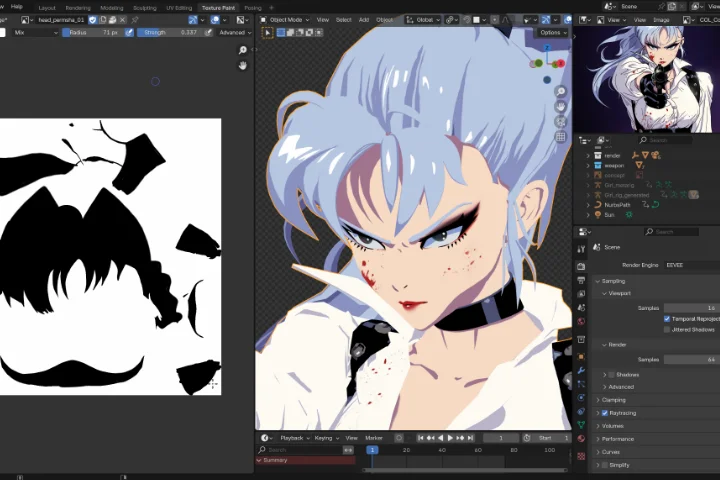This screenshot has height=480, width=720.
Task: Toggle Strength pressure sensitivity button
Action: coord(208,33)
